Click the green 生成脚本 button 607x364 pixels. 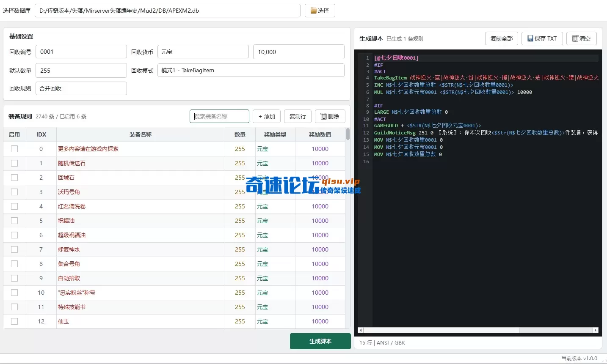(x=320, y=341)
